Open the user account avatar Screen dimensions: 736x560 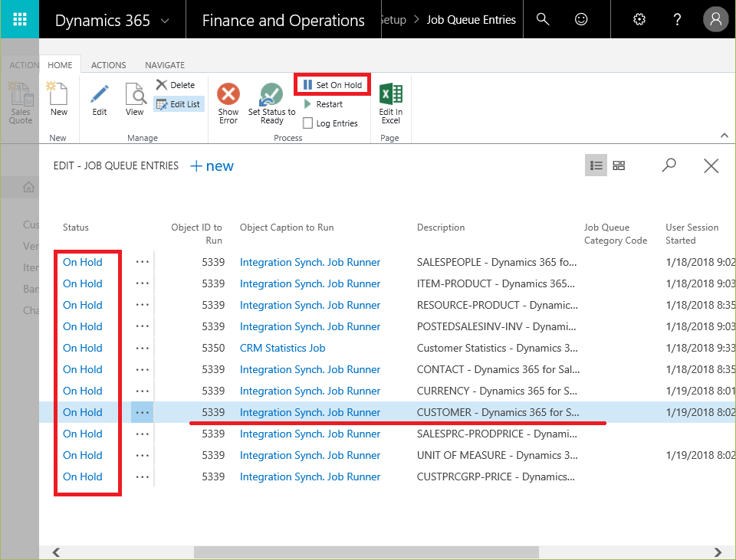click(716, 19)
